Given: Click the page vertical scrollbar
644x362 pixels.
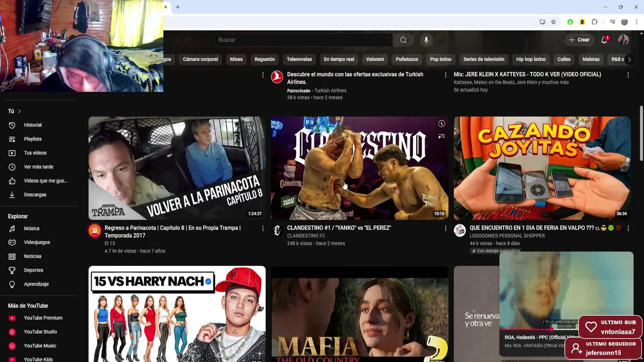Looking at the screenshot, I should click(x=641, y=133).
